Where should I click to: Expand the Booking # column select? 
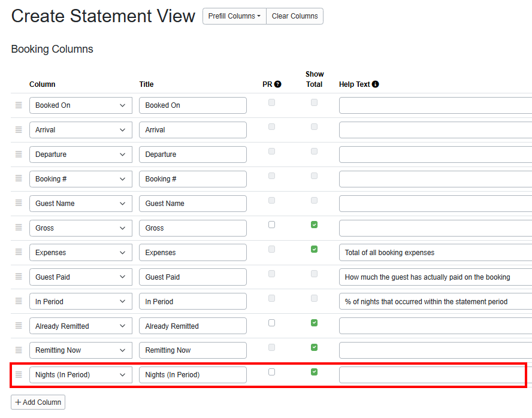pyautogui.click(x=80, y=179)
